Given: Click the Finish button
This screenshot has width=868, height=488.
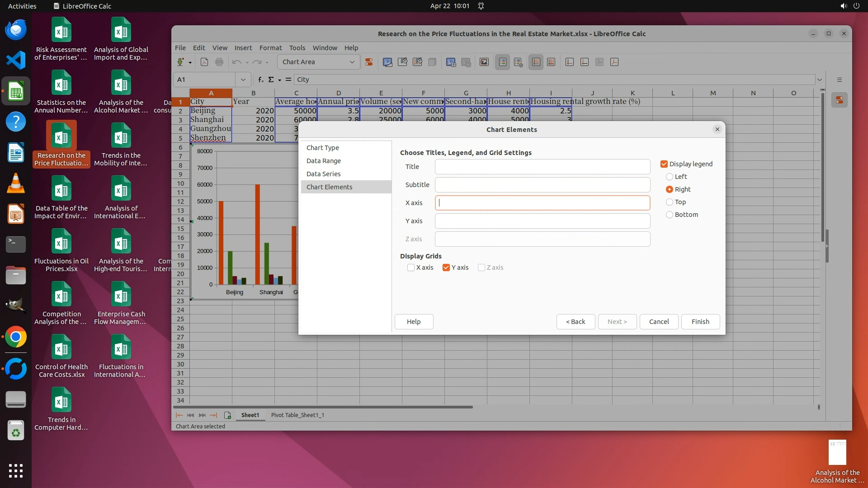Looking at the screenshot, I should [700, 322].
